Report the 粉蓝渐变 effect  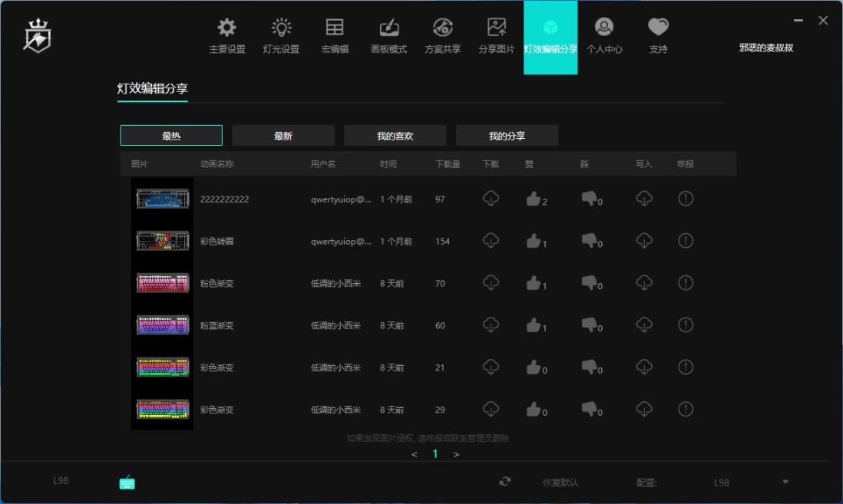686,325
